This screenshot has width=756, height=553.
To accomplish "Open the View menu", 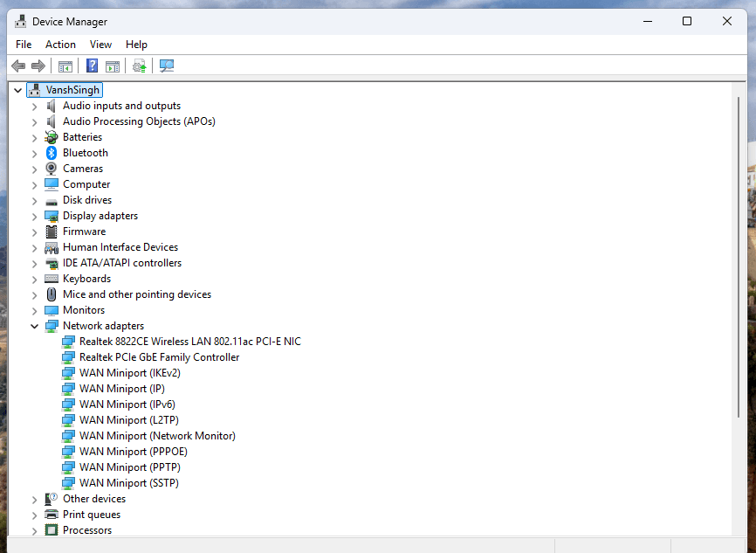I will point(100,45).
